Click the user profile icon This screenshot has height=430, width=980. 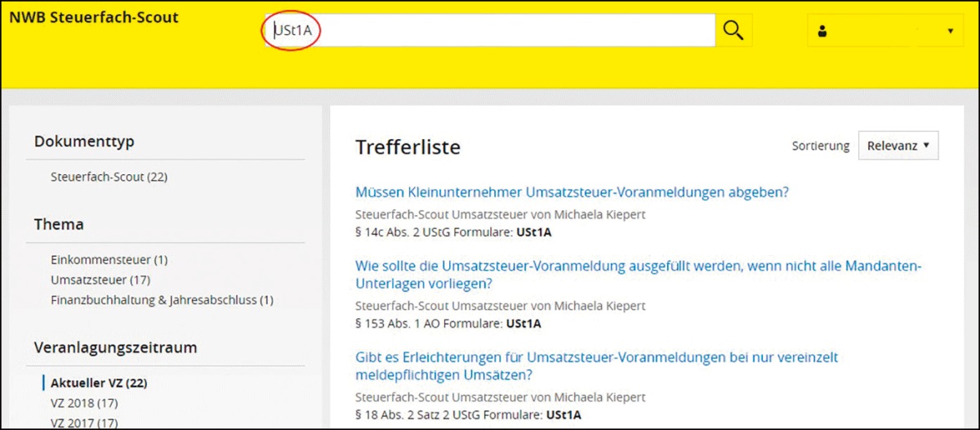tap(822, 32)
